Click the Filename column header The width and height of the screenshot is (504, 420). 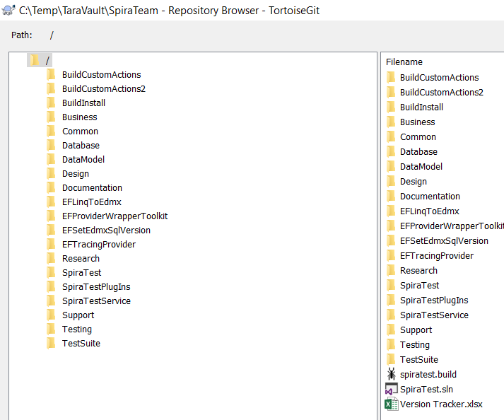pos(404,62)
